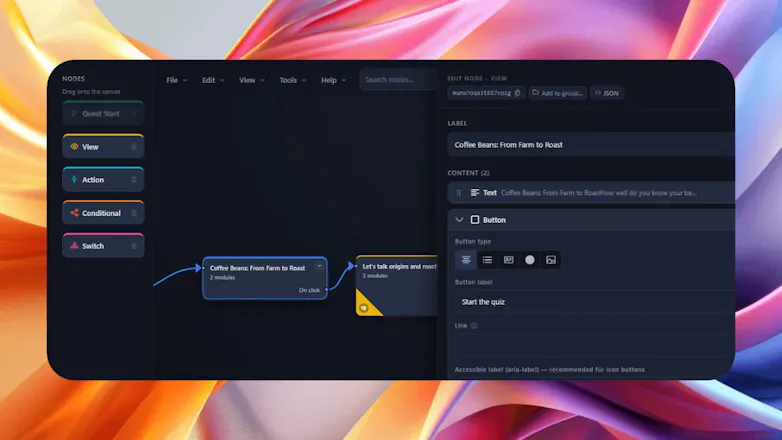Image resolution: width=782 pixels, height=440 pixels.
Task: Click the empty Link input field
Action: 594,346
